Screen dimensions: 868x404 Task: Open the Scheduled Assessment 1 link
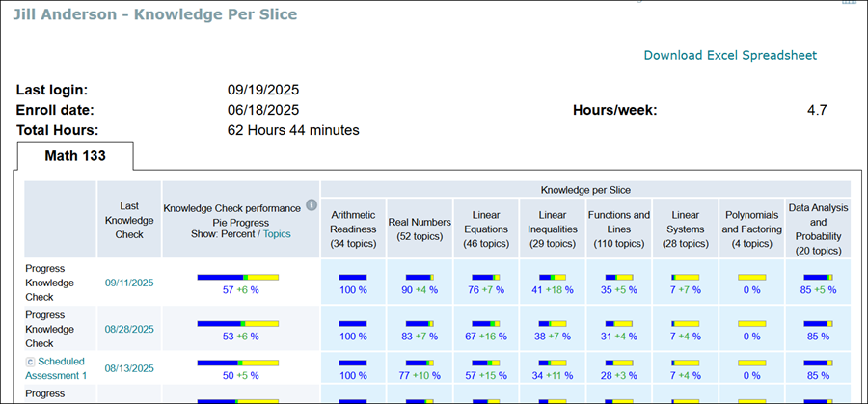pos(60,368)
